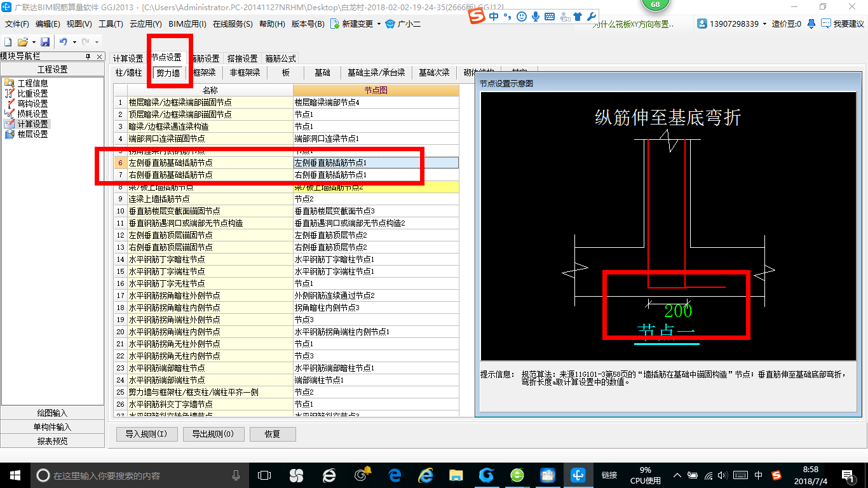Screen dimensions: 868x488
Task: Click the 外侧钢筋连续通过节点2 cell
Action: (x=376, y=295)
